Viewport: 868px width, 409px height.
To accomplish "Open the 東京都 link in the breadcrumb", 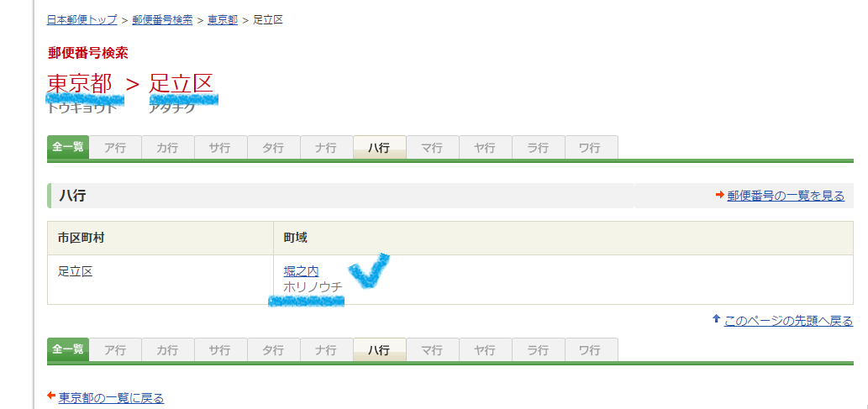I will [x=223, y=19].
